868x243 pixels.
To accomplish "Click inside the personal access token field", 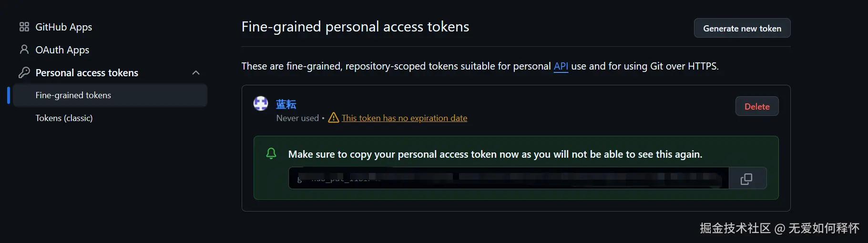I will click(x=508, y=178).
